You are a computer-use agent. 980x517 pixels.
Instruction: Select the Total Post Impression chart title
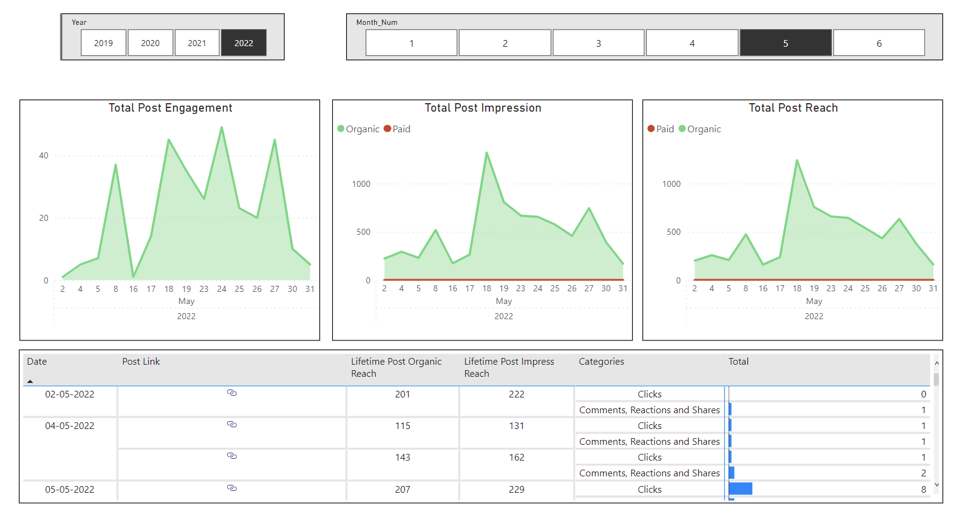click(483, 108)
